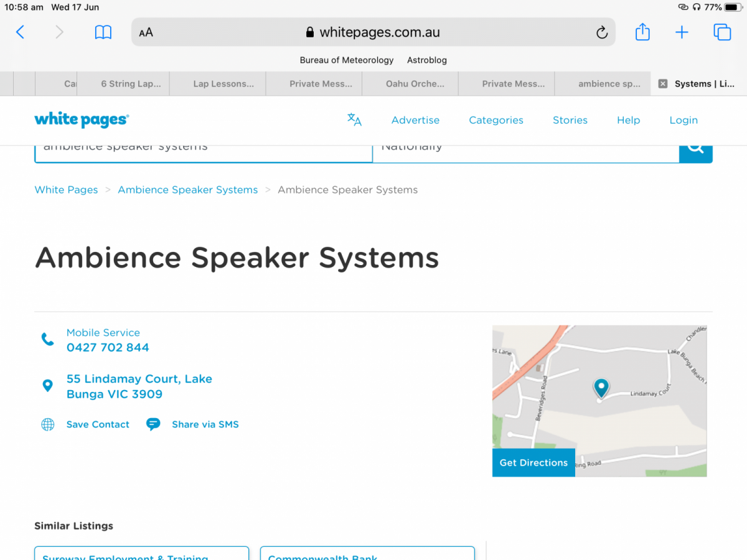Click Save Contact
Viewport: 747px width, 560px height.
(98, 424)
